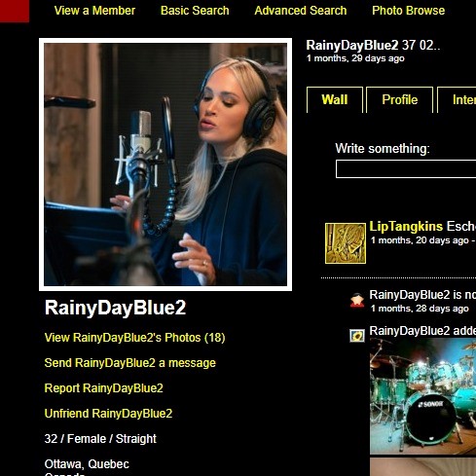
Task: Open LipTangkins golden avatar icon
Action: [346, 243]
